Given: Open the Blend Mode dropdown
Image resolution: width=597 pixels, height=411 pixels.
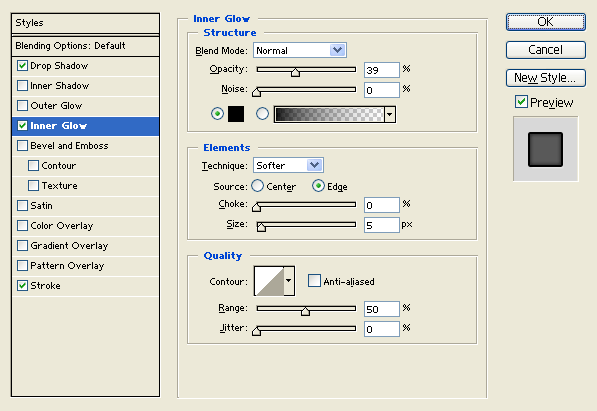Looking at the screenshot, I should [300, 50].
